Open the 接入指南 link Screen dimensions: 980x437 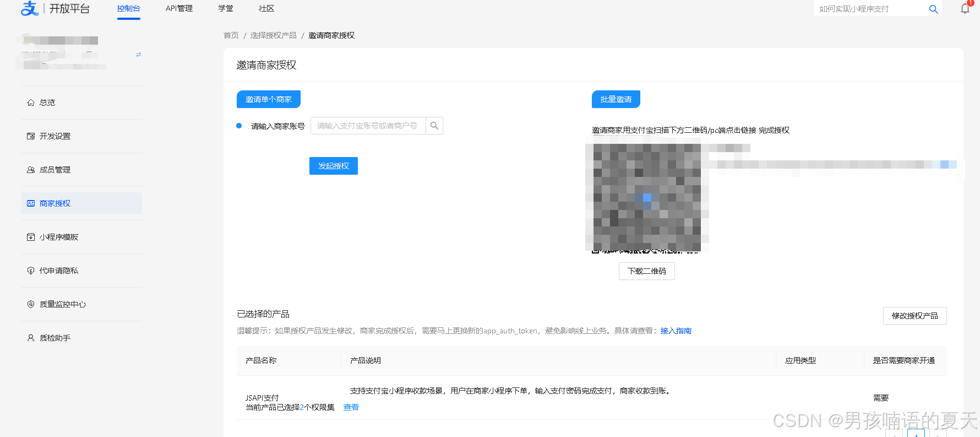pyautogui.click(x=676, y=331)
